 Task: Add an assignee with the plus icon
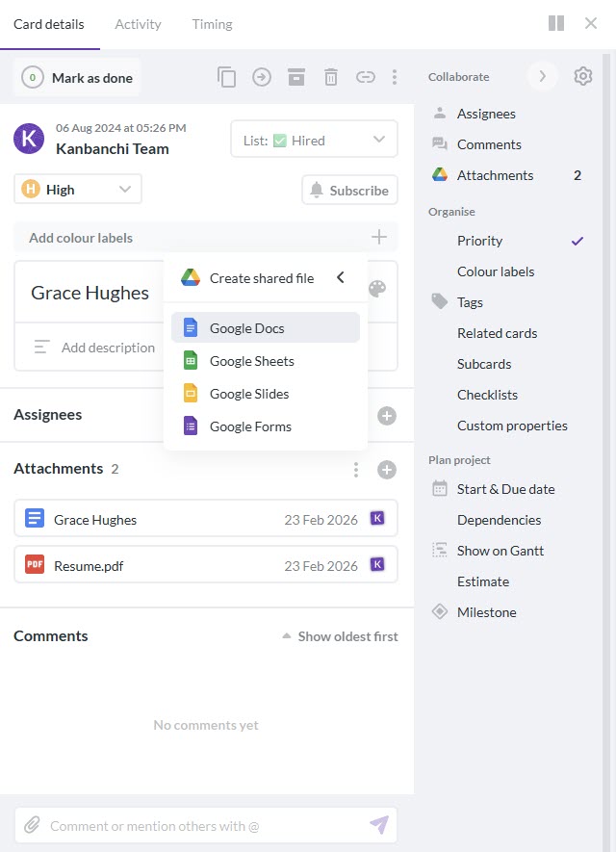point(387,416)
